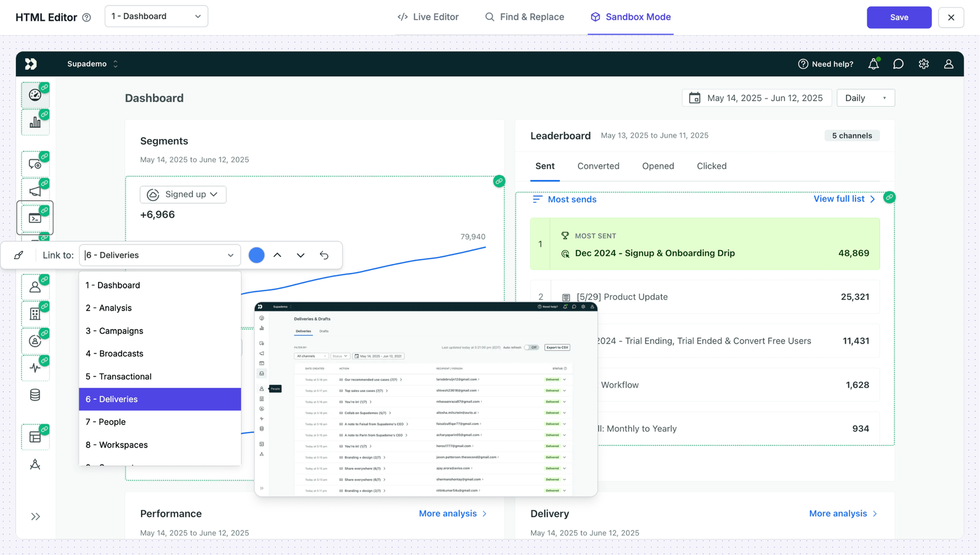Viewport: 980px width, 555px height.
Task: Click the undo arrow in link toolbar
Action: pyautogui.click(x=324, y=255)
